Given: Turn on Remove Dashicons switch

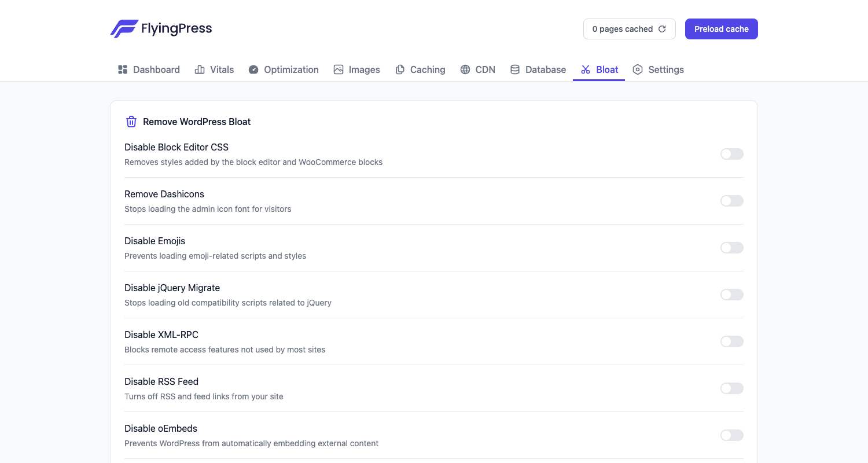Looking at the screenshot, I should 731,201.
